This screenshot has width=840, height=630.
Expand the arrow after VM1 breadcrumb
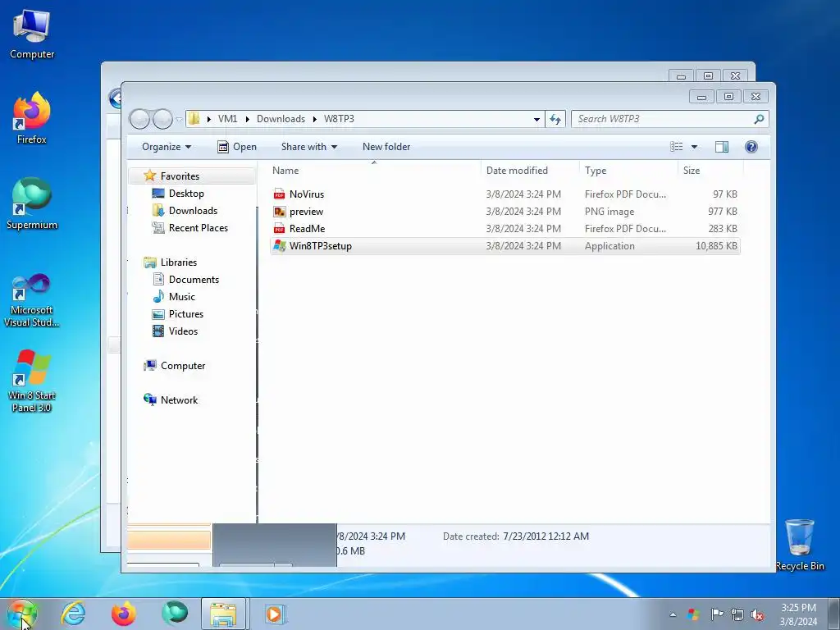click(248, 119)
